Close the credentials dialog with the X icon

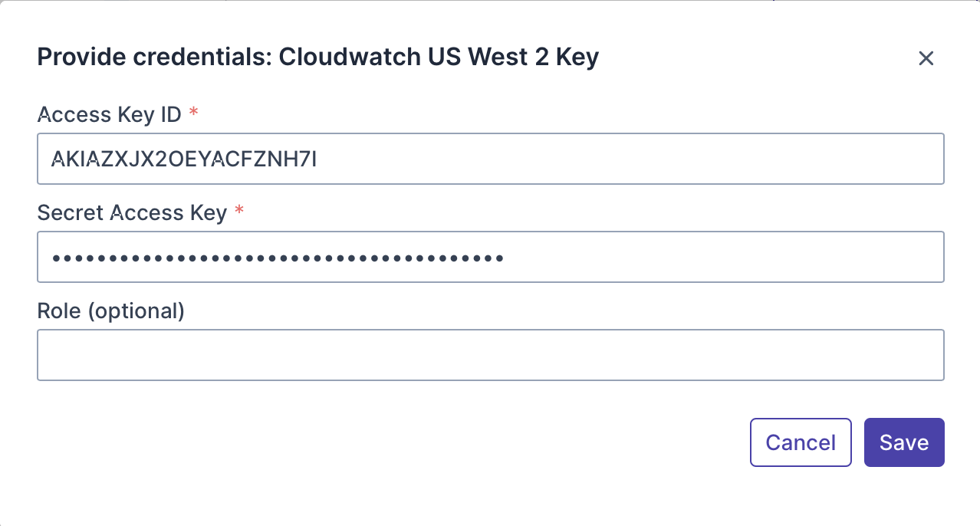coord(926,58)
